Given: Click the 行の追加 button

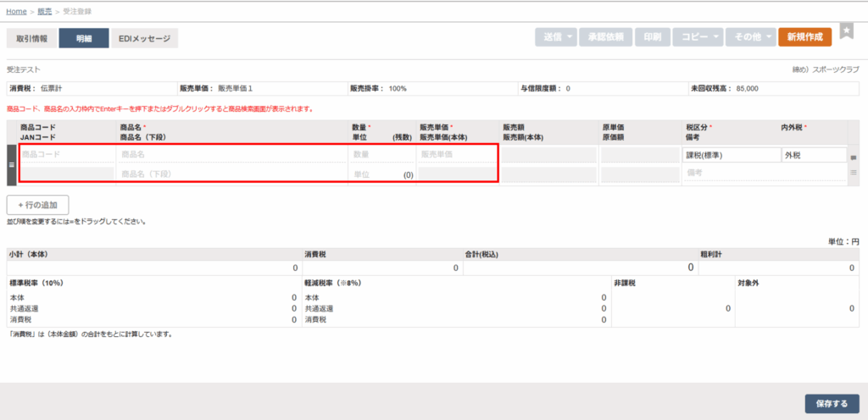Looking at the screenshot, I should 38,205.
